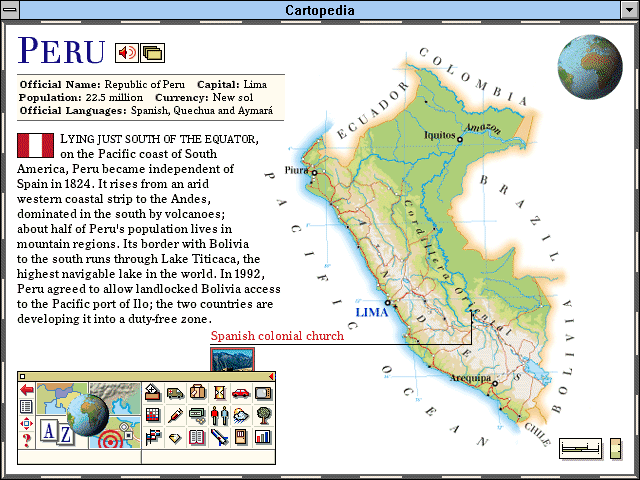Play the Peru pronunciation sound icon
The image size is (640, 480).
[x=127, y=53]
